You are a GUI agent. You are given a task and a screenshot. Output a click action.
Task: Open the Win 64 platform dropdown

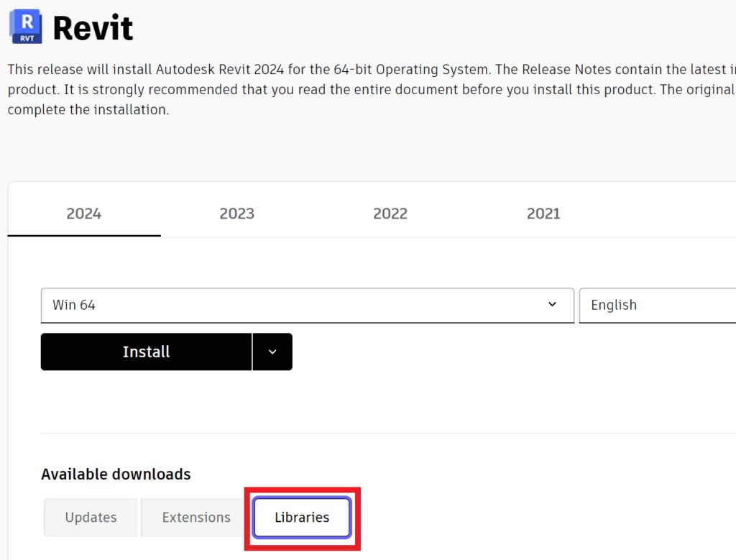(307, 305)
